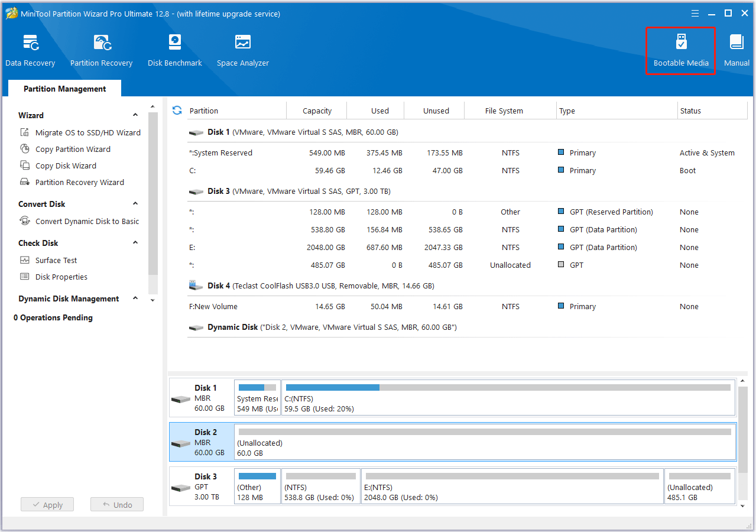Open the window menu dropdown in the title bar
756x532 pixels.
pyautogui.click(x=695, y=14)
